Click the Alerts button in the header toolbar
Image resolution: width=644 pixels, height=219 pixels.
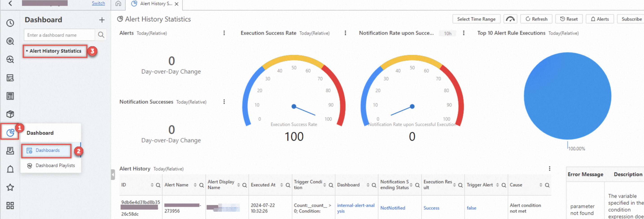[x=600, y=19]
